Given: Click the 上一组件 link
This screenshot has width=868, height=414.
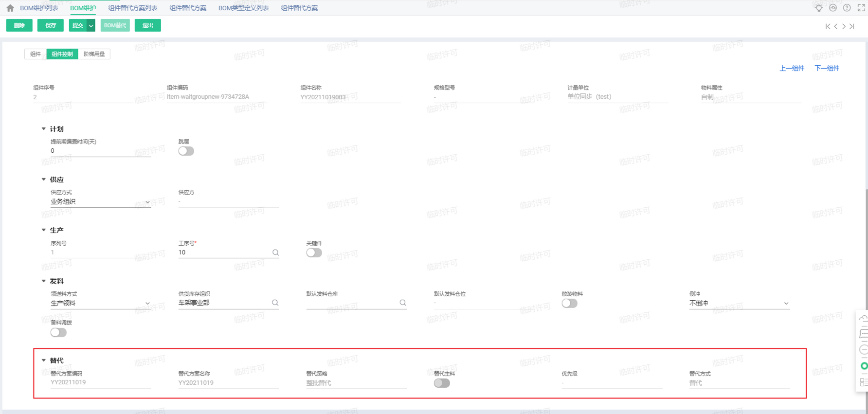Looking at the screenshot, I should pyautogui.click(x=792, y=68).
